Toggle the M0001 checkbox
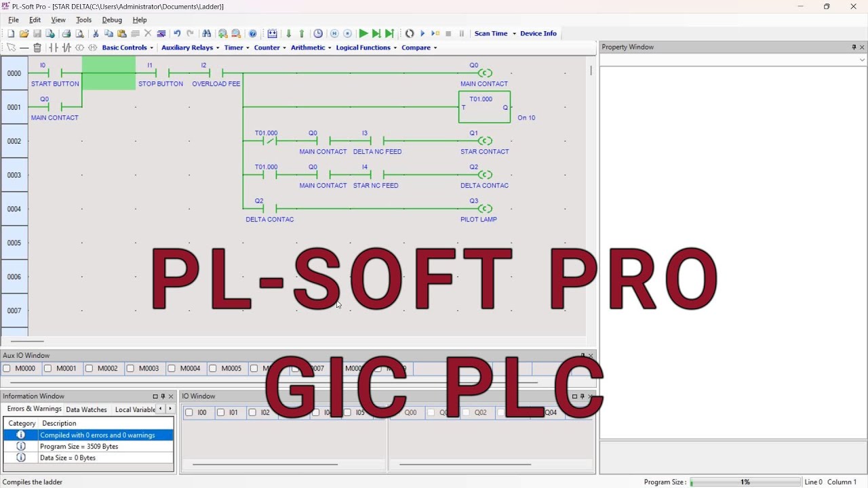The height and width of the screenshot is (488, 868). coord(47,369)
